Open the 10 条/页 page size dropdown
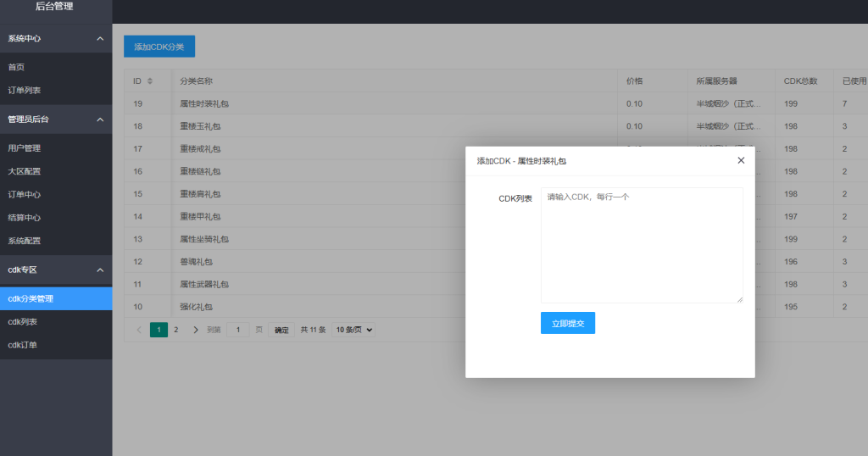Viewport: 868px width, 456px height. 353,330
